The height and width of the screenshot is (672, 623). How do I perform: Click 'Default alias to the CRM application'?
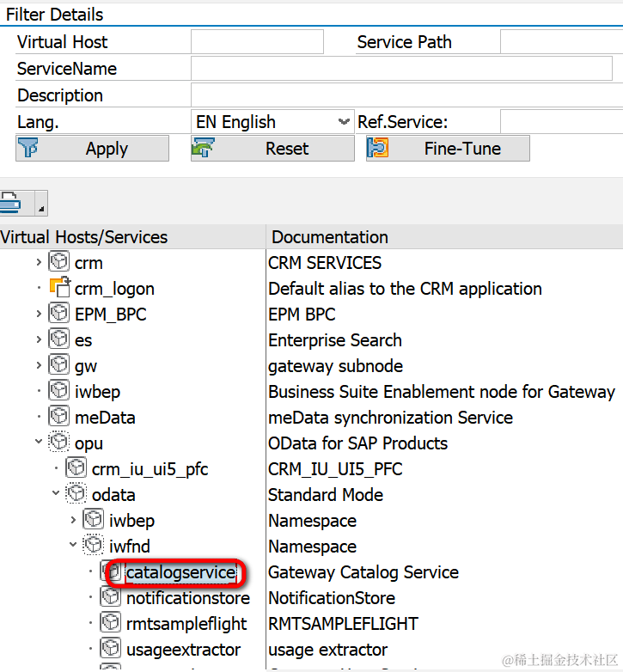point(405,289)
